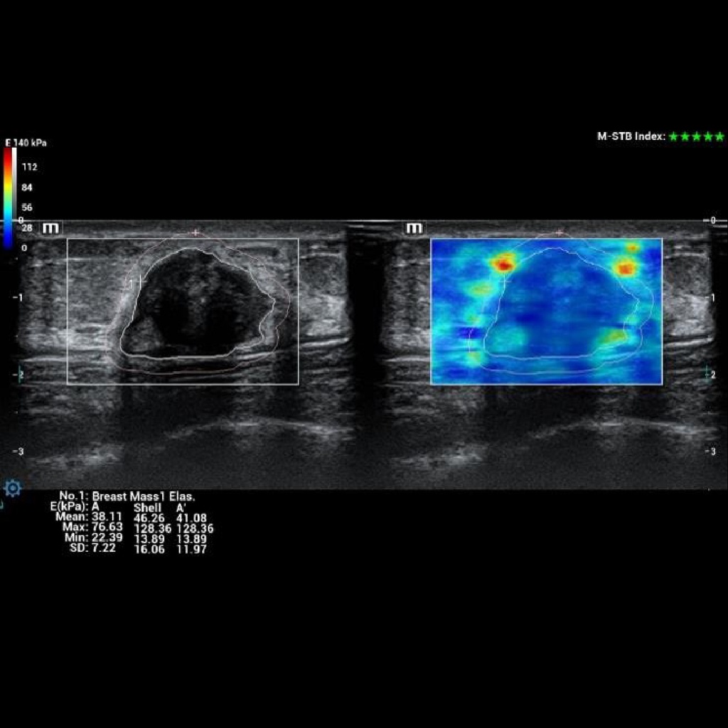Click the 140 kPa scale maximum label

31,143
